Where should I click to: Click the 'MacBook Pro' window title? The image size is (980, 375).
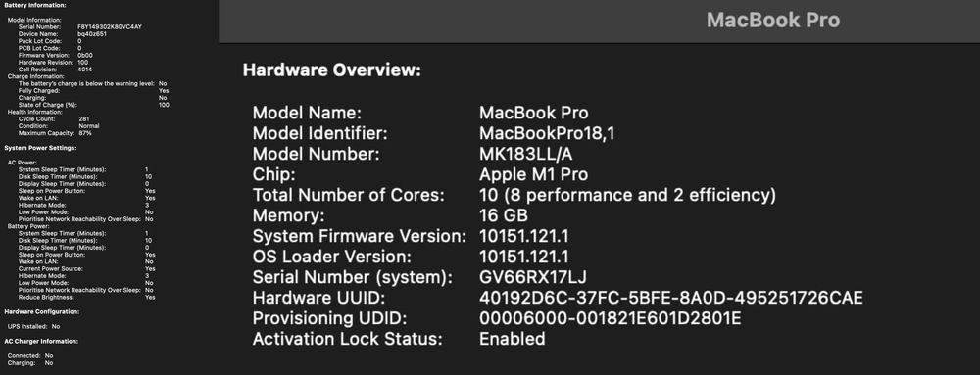pos(772,20)
